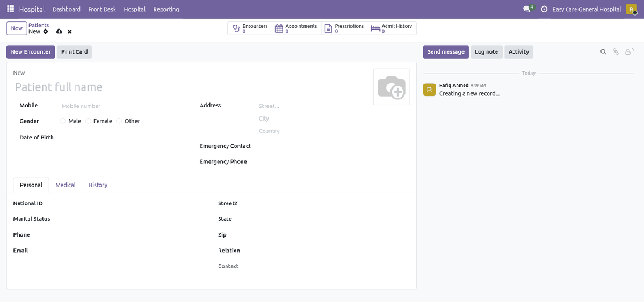Open the followers icon in chatter
644x302 pixels.
pyautogui.click(x=629, y=51)
